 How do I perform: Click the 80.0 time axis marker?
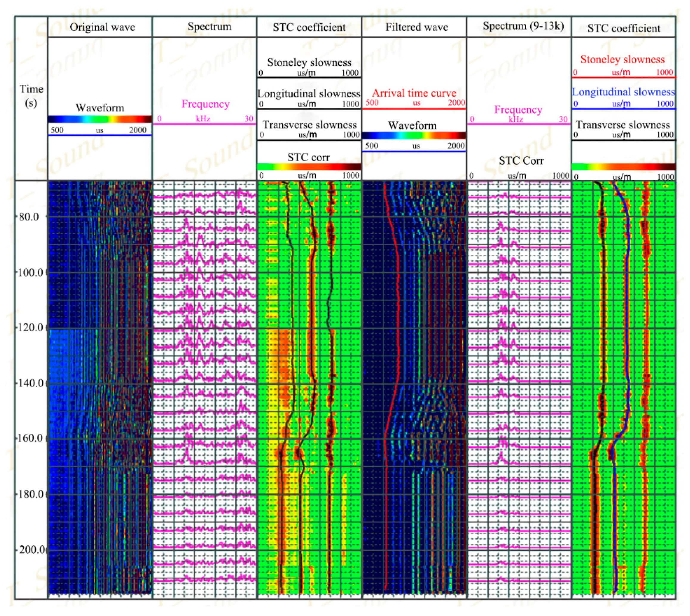[29, 217]
